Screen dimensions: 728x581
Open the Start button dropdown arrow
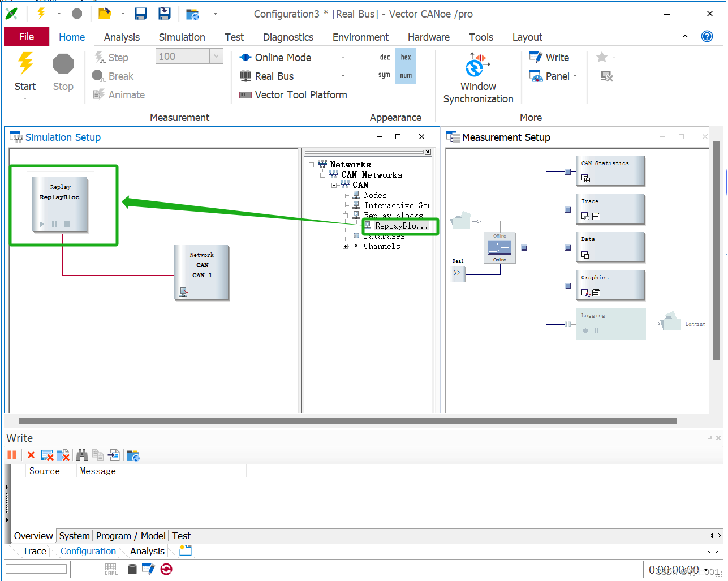(x=25, y=100)
